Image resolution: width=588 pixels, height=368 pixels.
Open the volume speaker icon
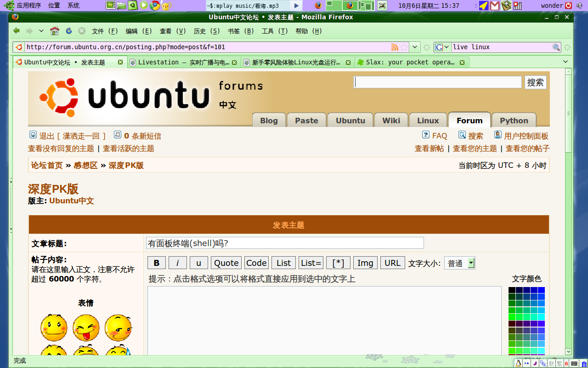point(580,6)
